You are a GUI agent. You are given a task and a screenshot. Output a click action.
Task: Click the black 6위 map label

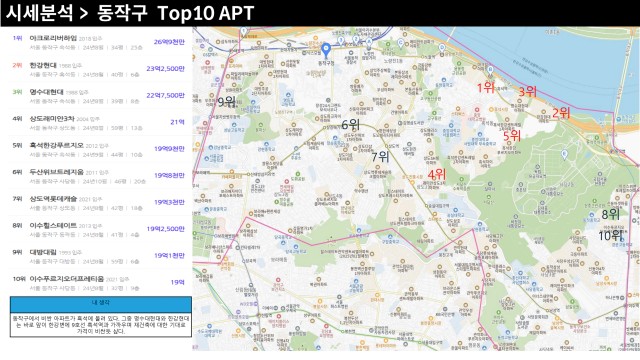(350, 124)
